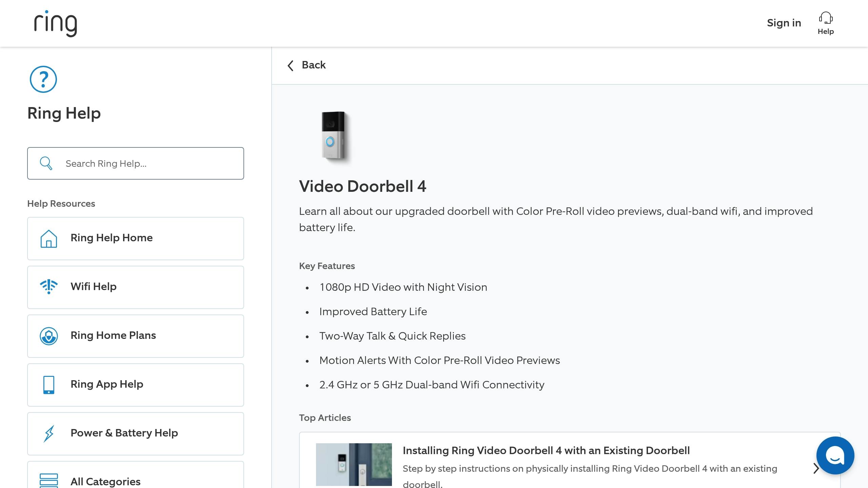The width and height of the screenshot is (868, 488).
Task: Click the article step by step description
Action: [590, 476]
